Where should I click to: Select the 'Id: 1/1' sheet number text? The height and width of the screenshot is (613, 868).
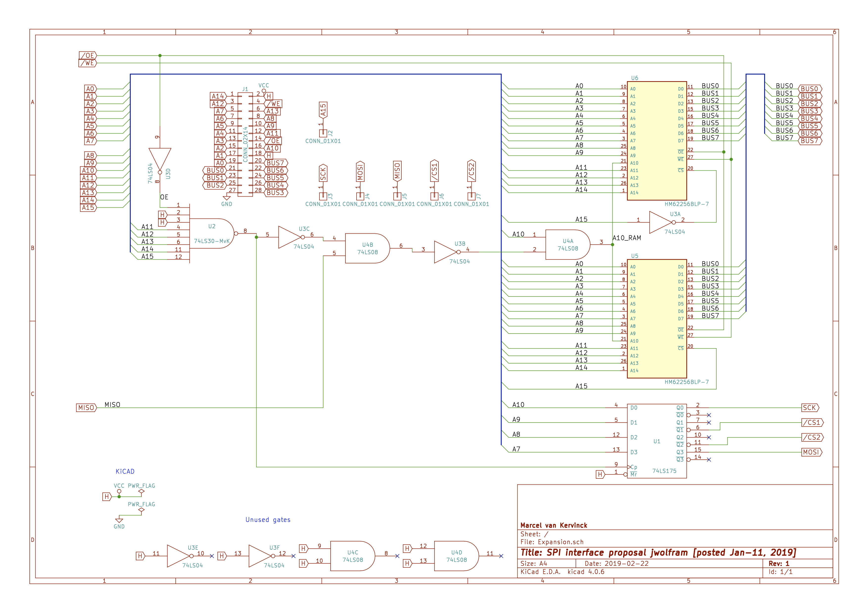pos(781,572)
